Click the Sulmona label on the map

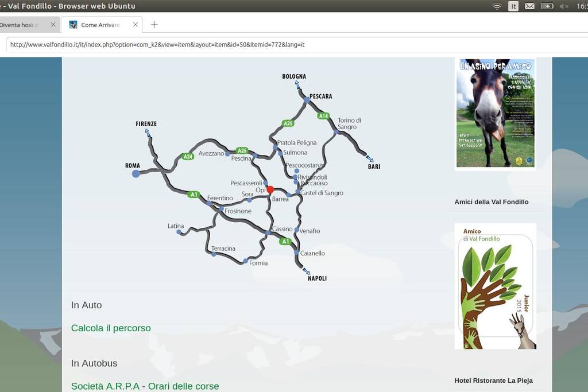[295, 153]
